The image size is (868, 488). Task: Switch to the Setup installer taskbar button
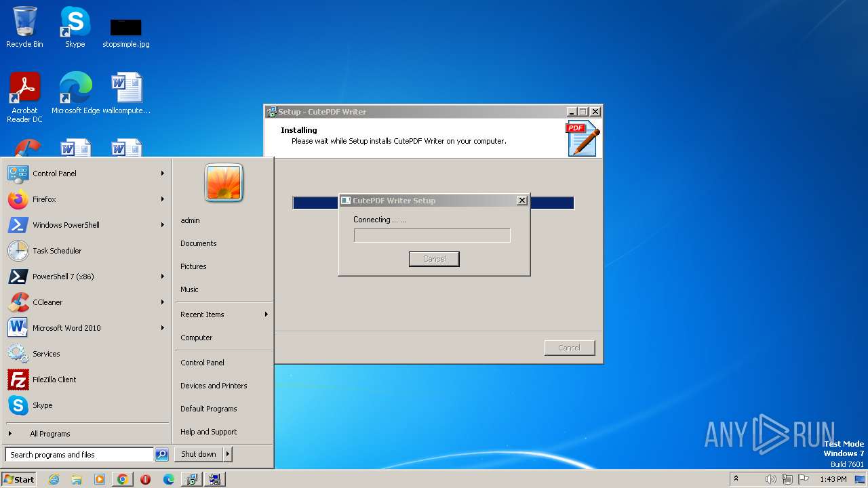pyautogui.click(x=192, y=479)
